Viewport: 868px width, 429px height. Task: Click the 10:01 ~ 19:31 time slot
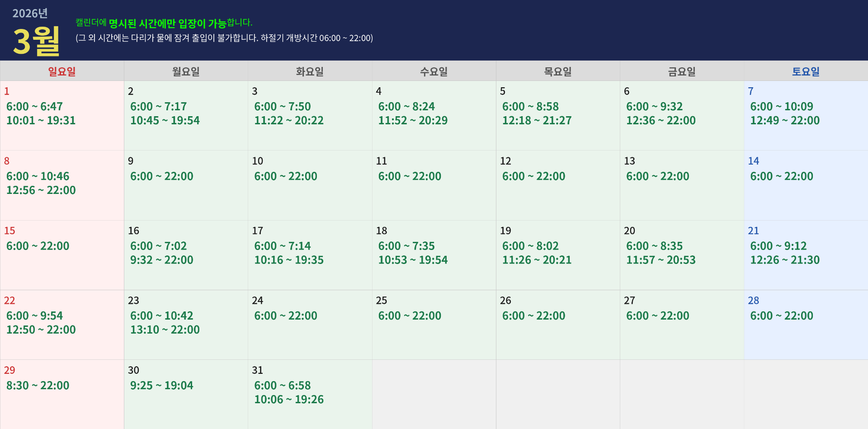pos(41,121)
